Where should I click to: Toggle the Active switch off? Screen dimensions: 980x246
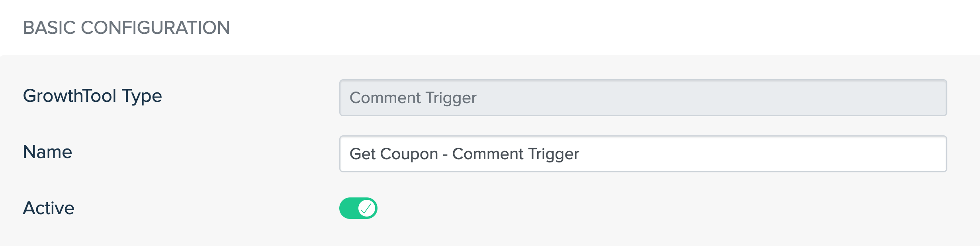pos(358,208)
